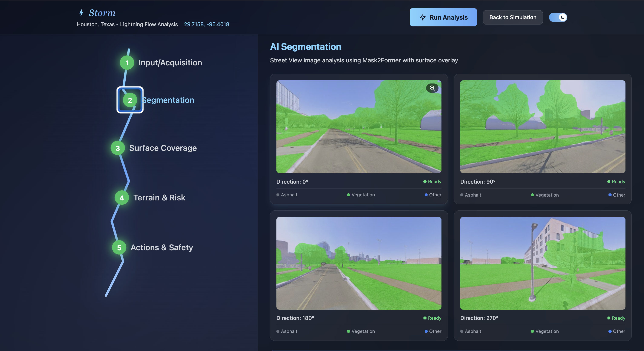Click the coordinates 29.7158, -95.4018
This screenshot has height=351, width=644.
pos(207,24)
